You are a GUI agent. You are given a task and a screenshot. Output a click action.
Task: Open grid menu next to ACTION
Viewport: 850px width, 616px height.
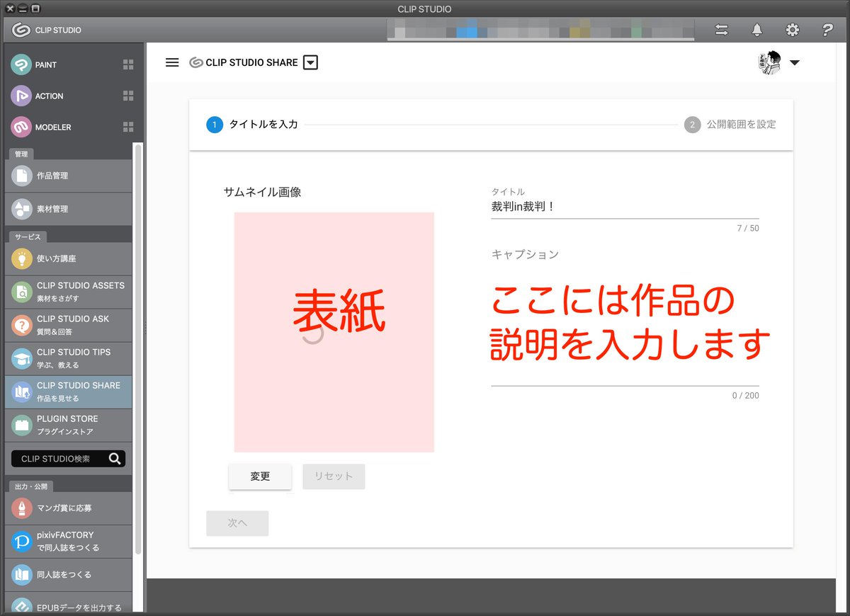(128, 96)
